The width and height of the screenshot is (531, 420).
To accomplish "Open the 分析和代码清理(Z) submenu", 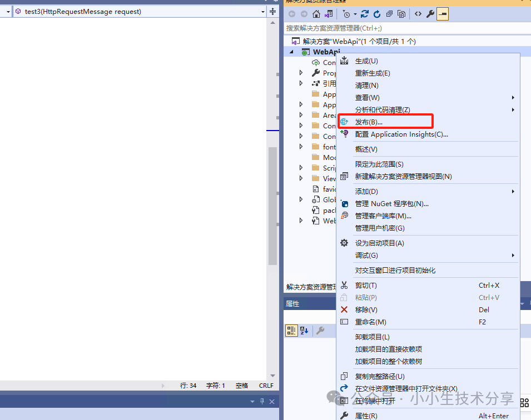I will pos(428,109).
